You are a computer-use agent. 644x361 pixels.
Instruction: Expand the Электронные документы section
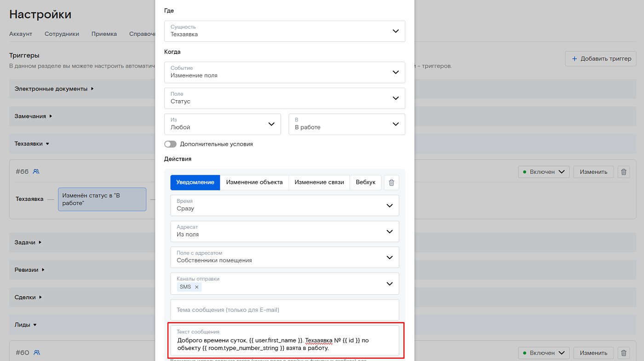point(54,89)
